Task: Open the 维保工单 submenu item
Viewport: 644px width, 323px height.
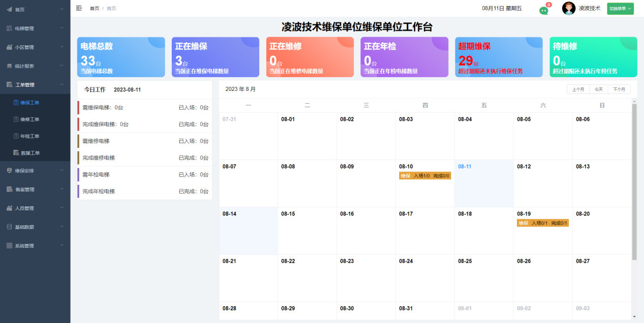Action: (x=35, y=103)
